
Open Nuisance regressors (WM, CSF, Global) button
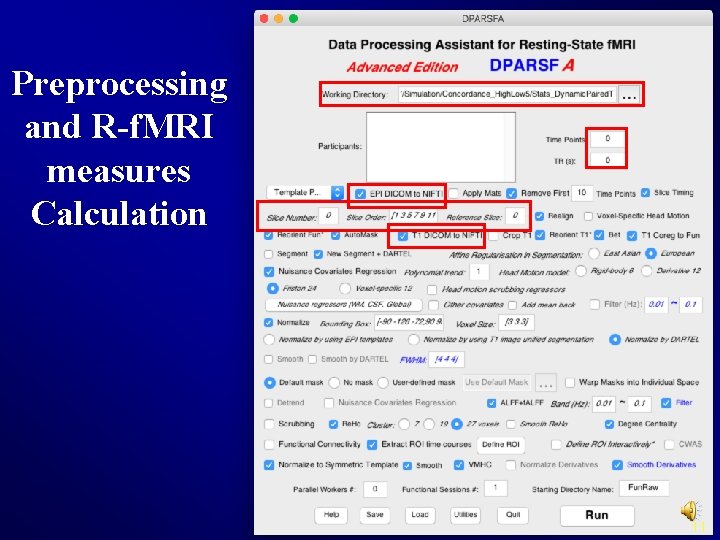tap(344, 304)
